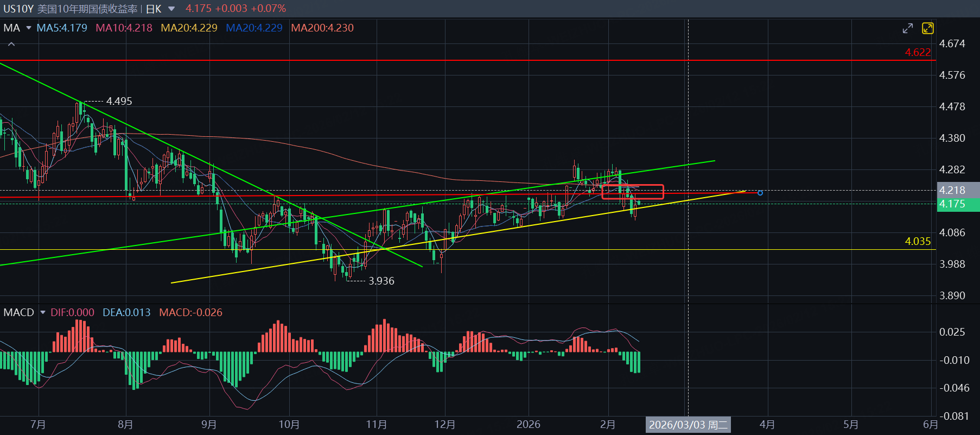980x435 pixels.
Task: Click the blue MA20:4.229 legend value
Action: [x=254, y=28]
